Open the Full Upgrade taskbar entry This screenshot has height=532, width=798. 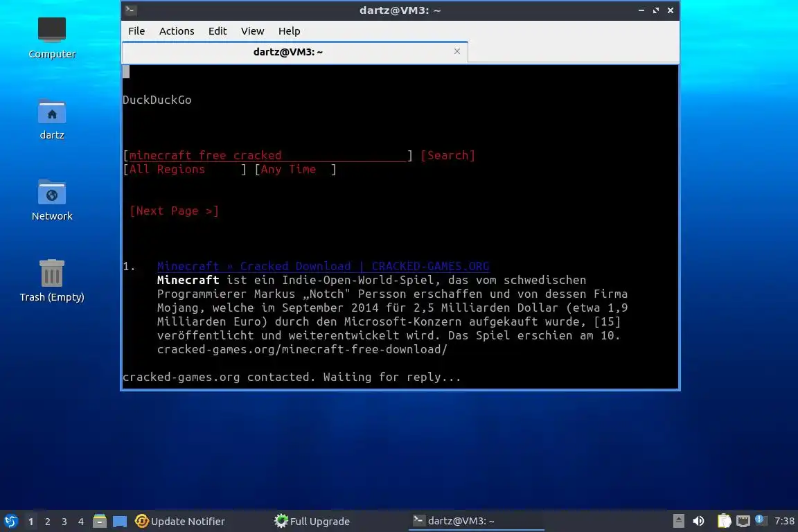click(x=312, y=521)
